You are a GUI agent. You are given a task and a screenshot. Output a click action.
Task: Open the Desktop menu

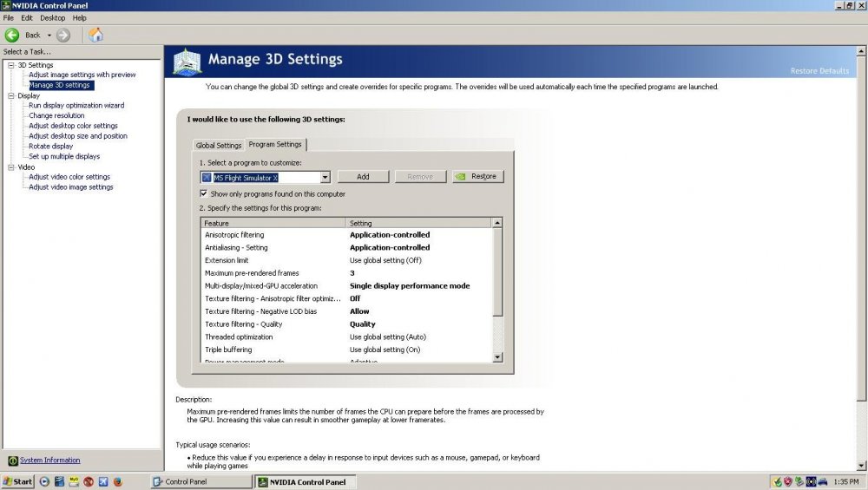53,17
